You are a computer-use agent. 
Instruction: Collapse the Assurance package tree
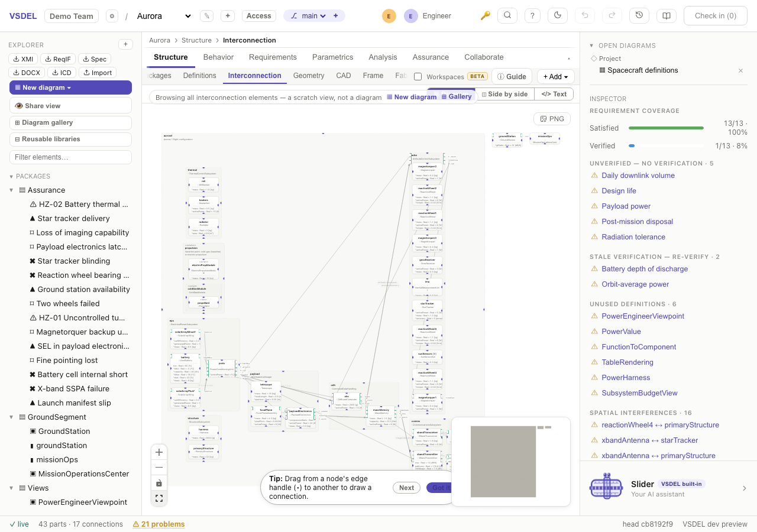tap(11, 190)
